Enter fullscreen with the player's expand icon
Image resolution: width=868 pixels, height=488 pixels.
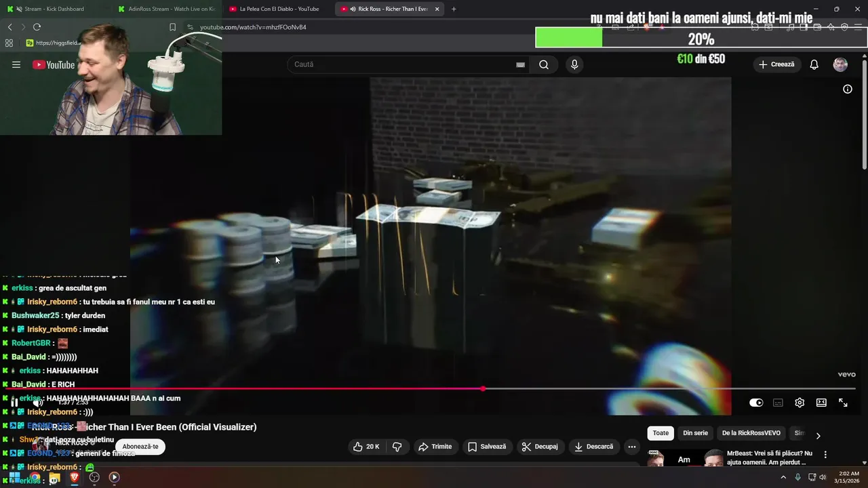(843, 403)
